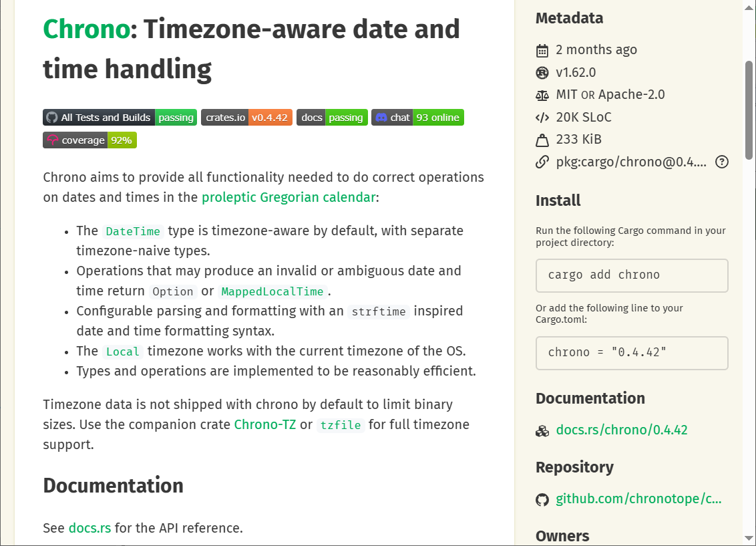756x546 pixels.
Task: Click the scrollbar down arrow
Action: pos(749,537)
